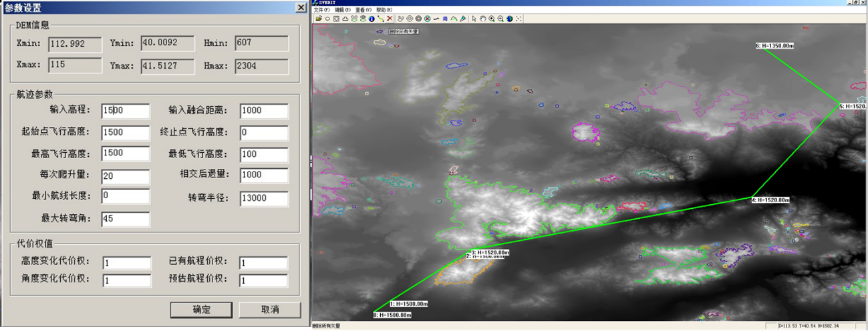
Task: Open the 文件 menu
Action: tap(321, 10)
